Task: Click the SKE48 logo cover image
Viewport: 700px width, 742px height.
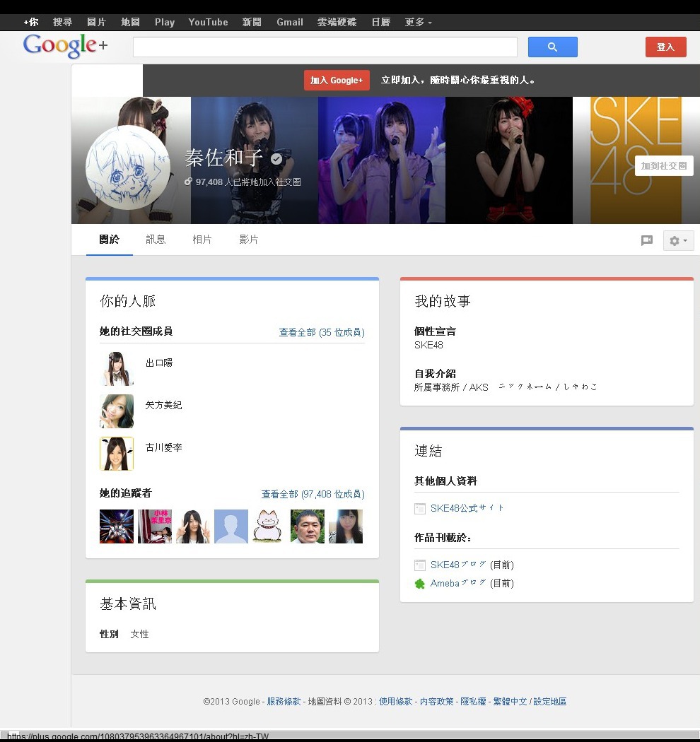Action: pyautogui.click(x=636, y=160)
